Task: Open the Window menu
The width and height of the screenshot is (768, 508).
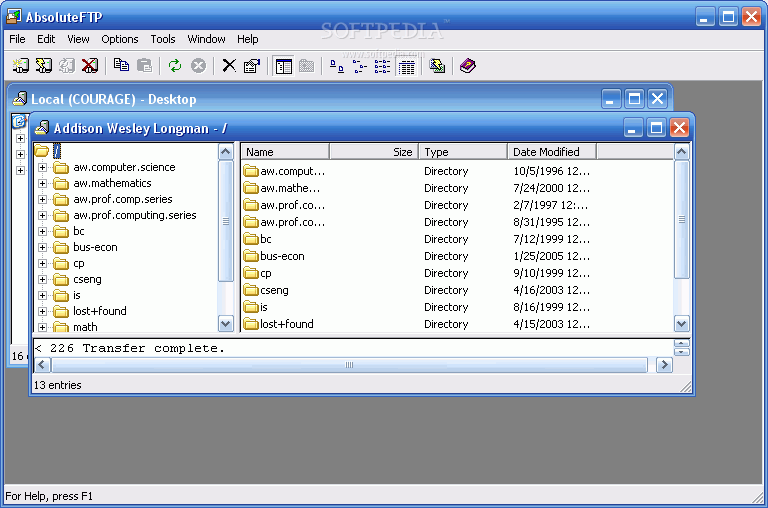Action: pyautogui.click(x=206, y=39)
